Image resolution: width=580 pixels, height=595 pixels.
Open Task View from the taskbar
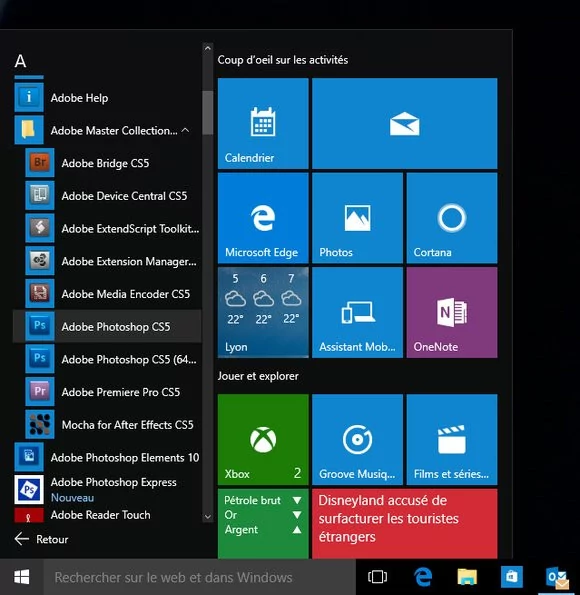tap(377, 577)
